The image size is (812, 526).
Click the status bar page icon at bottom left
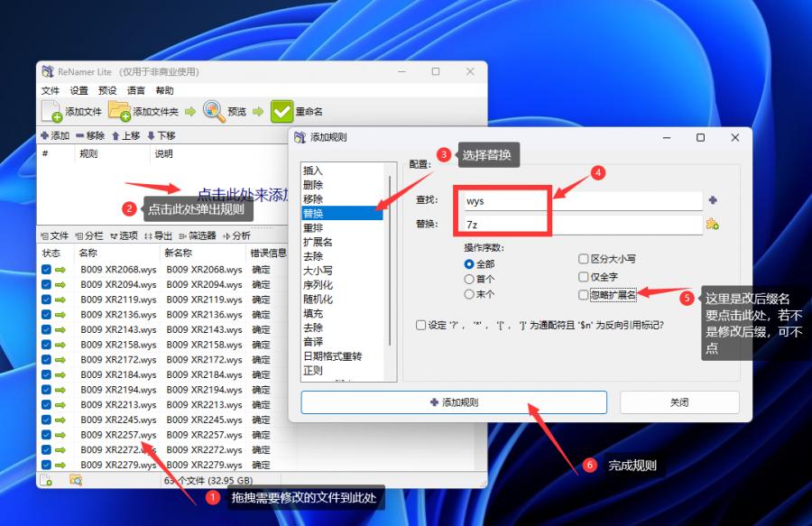46,481
